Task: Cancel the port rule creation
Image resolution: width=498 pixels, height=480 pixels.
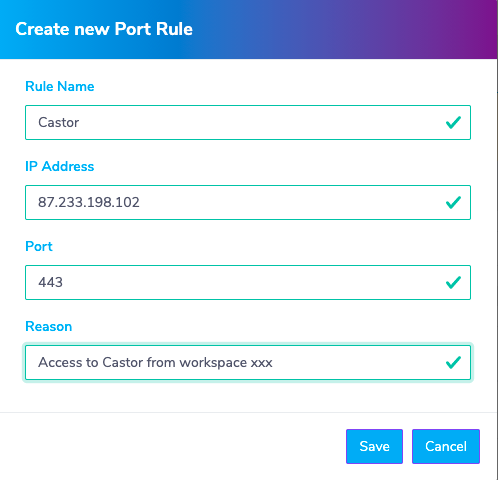Action: 446,446
